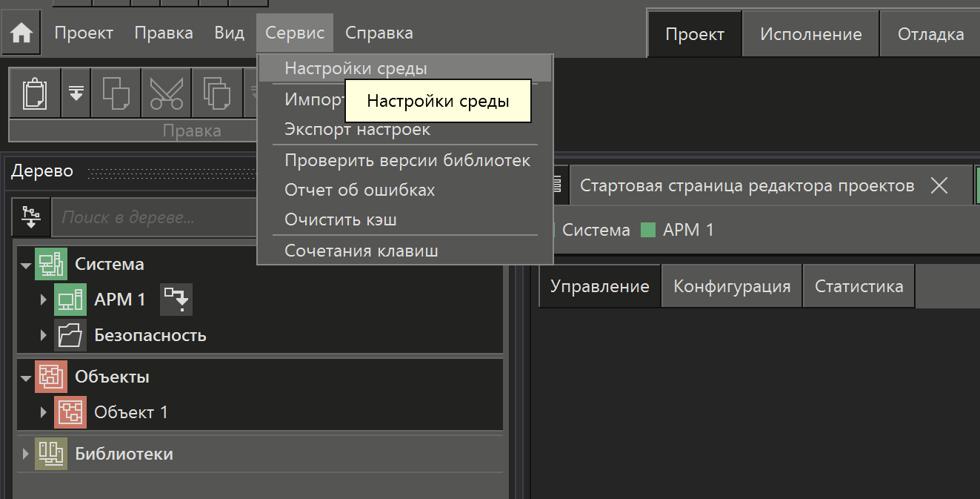Expand the Библиотеки section
The height and width of the screenshot is (499, 980).
coord(25,454)
